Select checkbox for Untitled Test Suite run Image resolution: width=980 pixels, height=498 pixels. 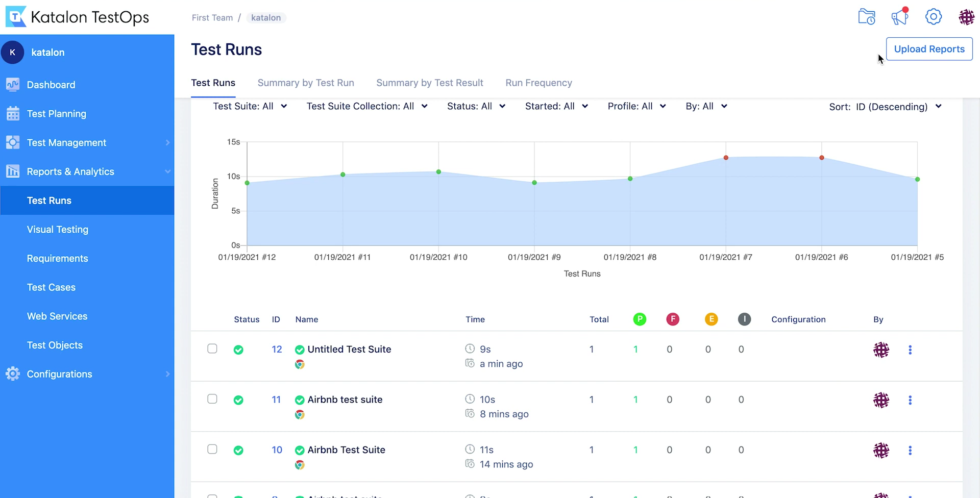pyautogui.click(x=212, y=348)
